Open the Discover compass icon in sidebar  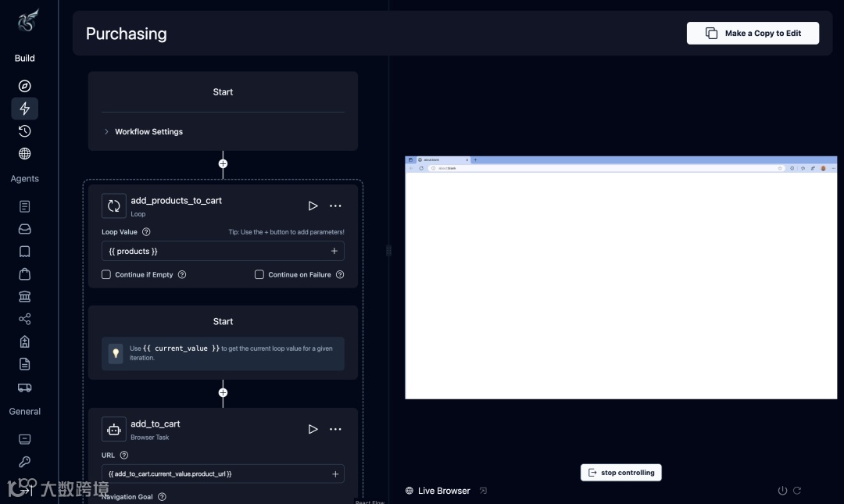coord(24,86)
